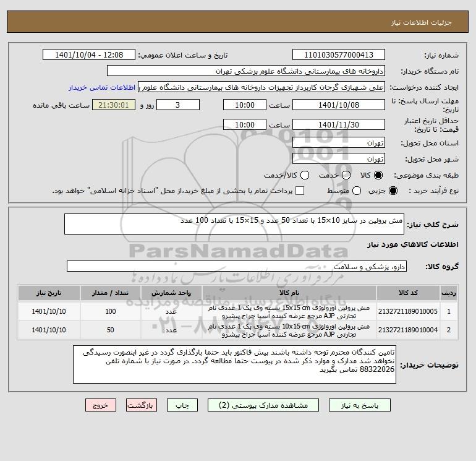
Task: Click the شماره نیاز field 1101030577000413
Action: coord(339,54)
